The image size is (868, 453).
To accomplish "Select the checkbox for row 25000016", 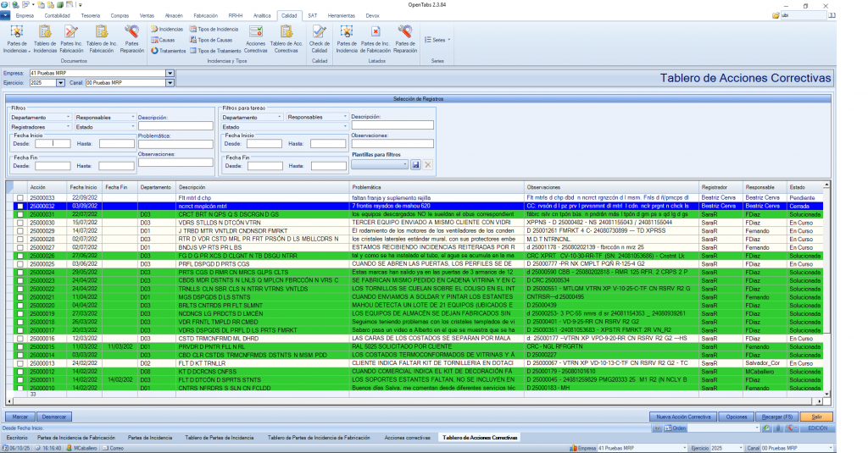I will [19, 338].
